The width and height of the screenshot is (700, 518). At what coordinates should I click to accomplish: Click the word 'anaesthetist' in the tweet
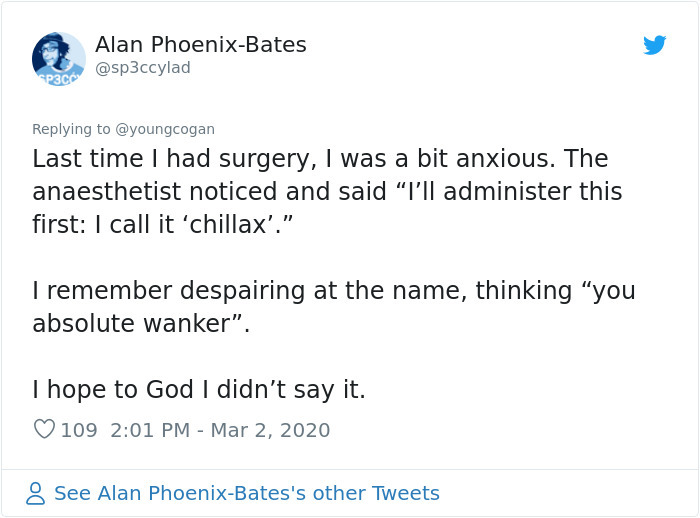(107, 192)
